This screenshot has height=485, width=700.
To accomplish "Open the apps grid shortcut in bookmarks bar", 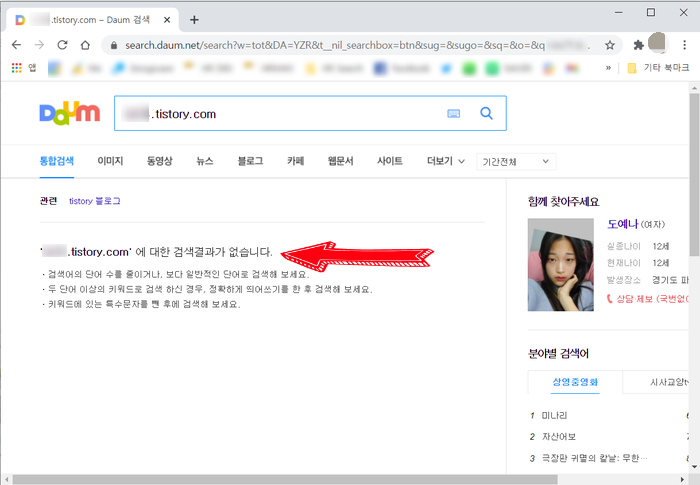I will click(17, 68).
